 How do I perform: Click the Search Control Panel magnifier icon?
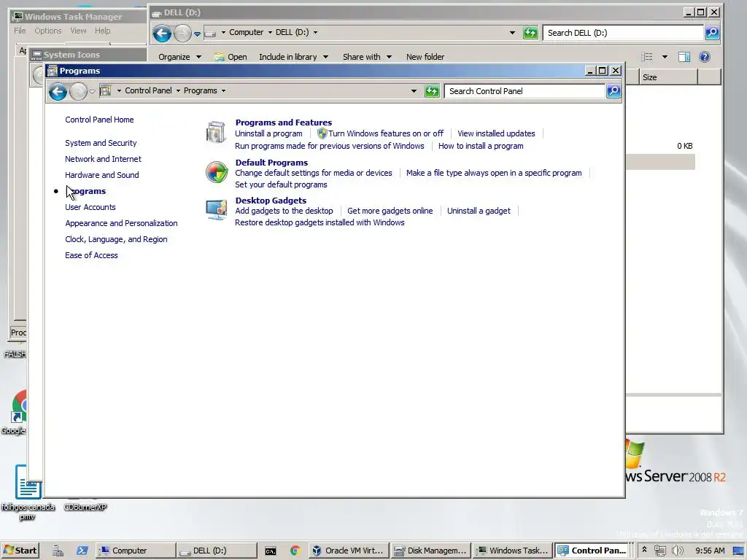614,91
